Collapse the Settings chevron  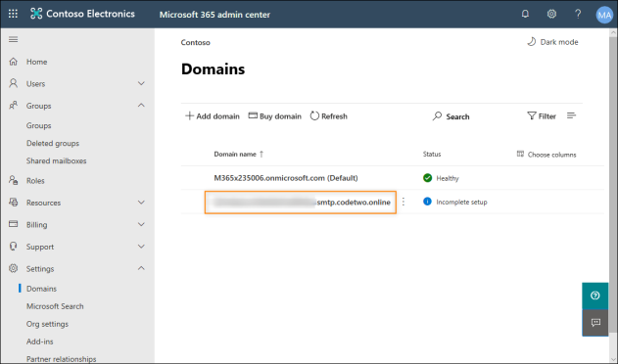(141, 268)
